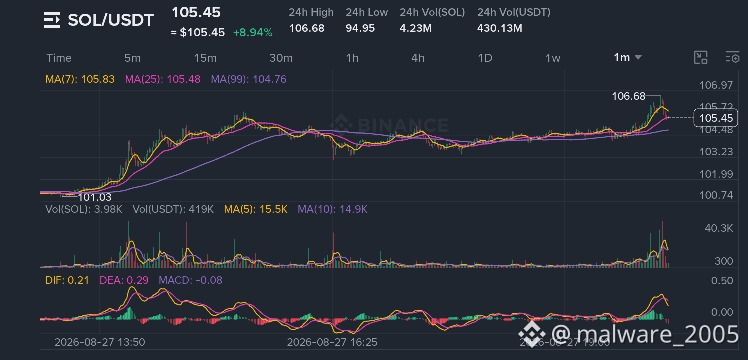Click the MA(25): 105.48 indicator label
The height and width of the screenshot is (360, 748).
tap(163, 79)
